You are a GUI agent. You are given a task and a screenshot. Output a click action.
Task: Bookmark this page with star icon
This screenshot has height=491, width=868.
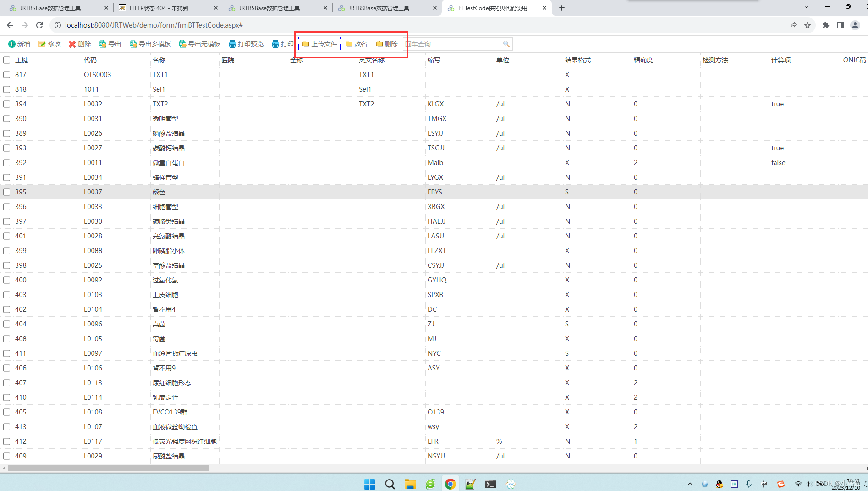(x=808, y=25)
